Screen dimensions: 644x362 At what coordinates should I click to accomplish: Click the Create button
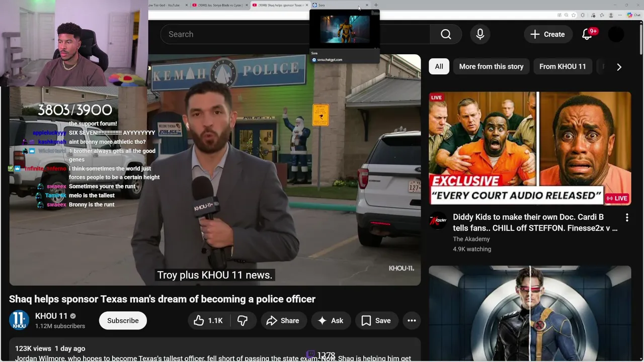click(x=547, y=34)
